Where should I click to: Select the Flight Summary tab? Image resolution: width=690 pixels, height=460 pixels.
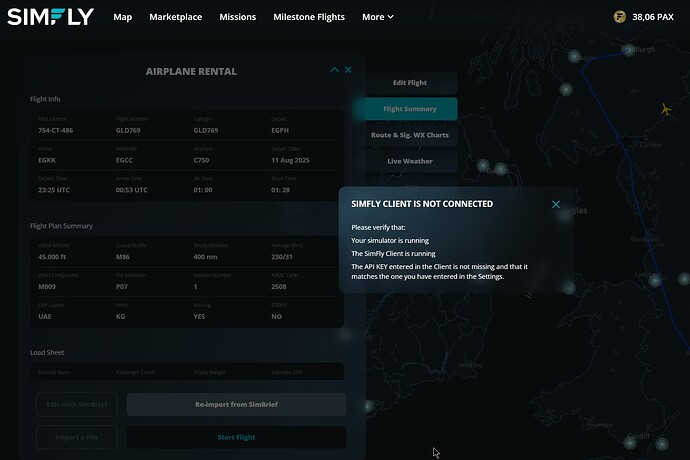(x=410, y=109)
